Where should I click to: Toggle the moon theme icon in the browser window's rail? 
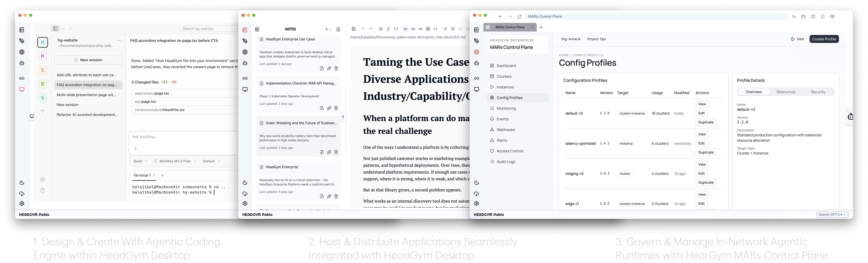pos(476,183)
